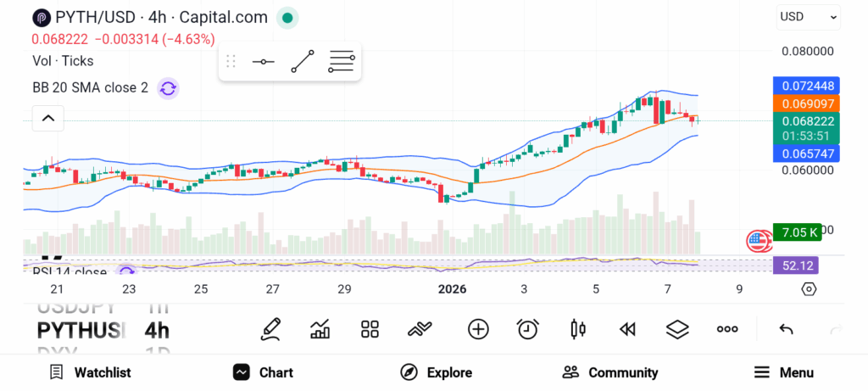
Task: Add a symbol with the plus circle icon
Action: [478, 329]
